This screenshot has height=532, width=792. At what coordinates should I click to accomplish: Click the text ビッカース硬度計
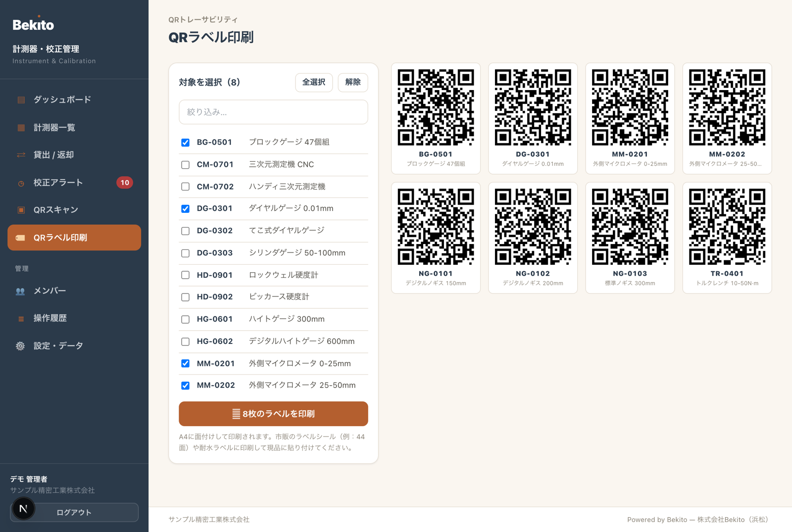279,297
